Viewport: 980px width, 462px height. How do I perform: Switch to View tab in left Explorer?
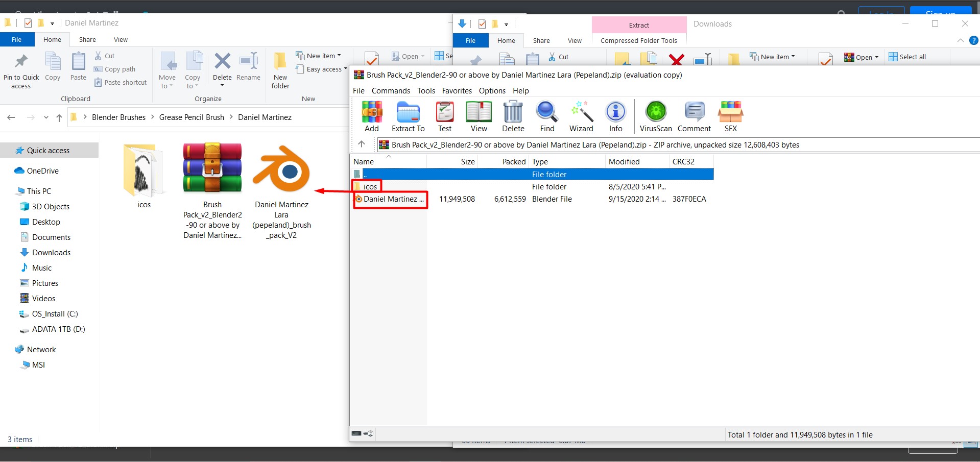coord(121,39)
